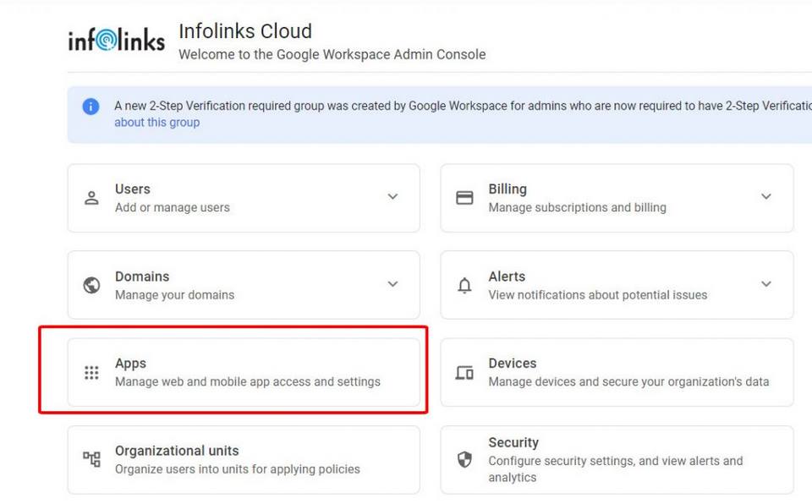Expand the Domains card chevron

coord(392,284)
